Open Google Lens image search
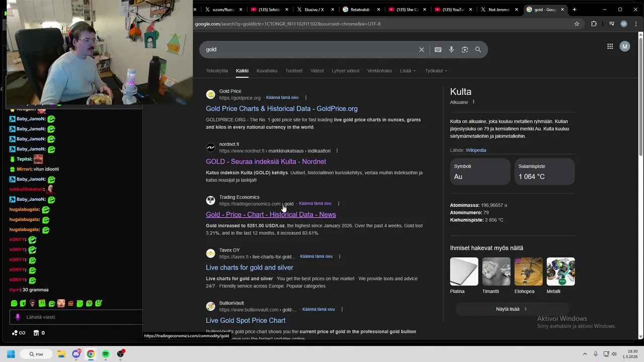This screenshot has width=644, height=362. 465,49
